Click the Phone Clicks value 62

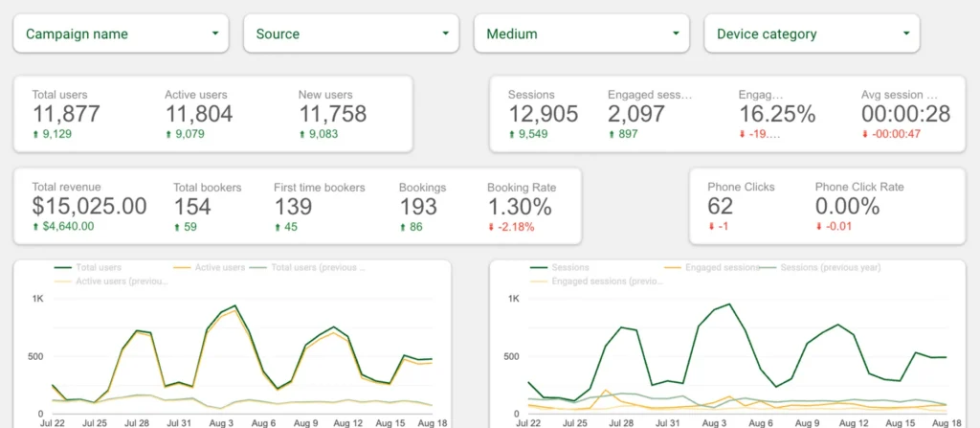(720, 206)
